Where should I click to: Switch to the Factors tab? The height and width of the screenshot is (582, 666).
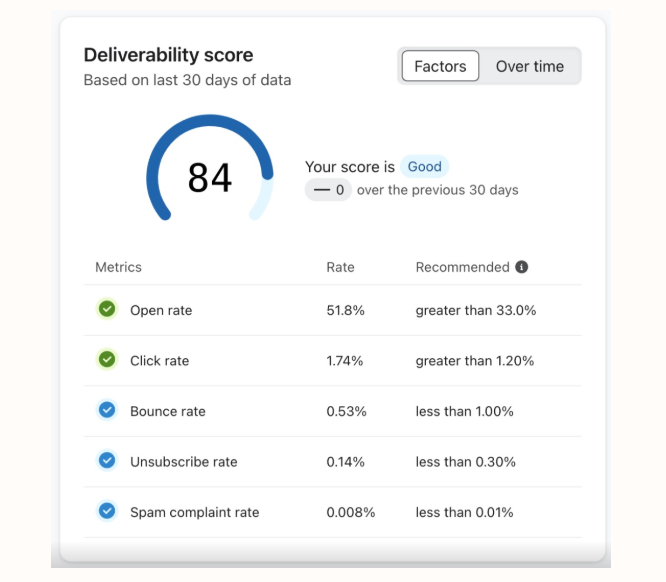(x=440, y=66)
